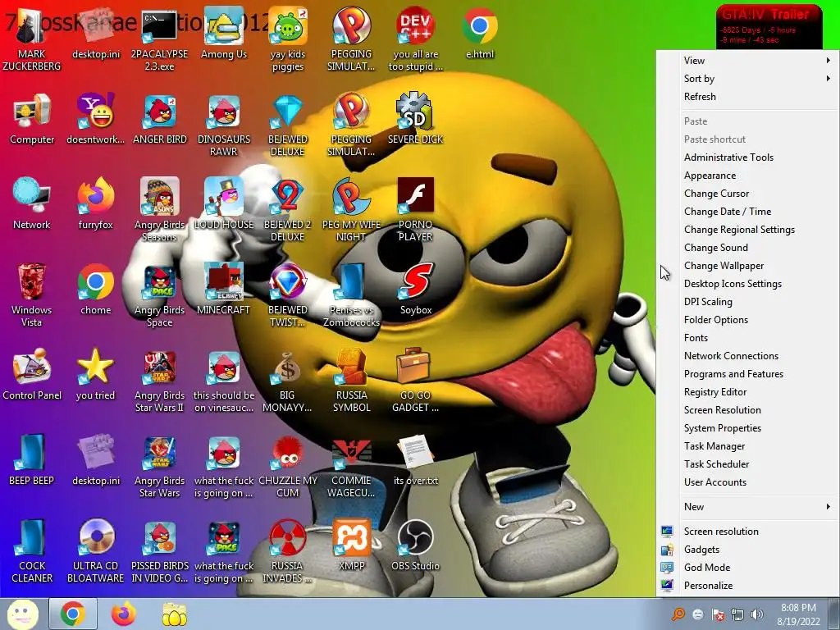This screenshot has height=630, width=840.
Task: Select User Accounts menu entry
Action: pyautogui.click(x=747, y=482)
